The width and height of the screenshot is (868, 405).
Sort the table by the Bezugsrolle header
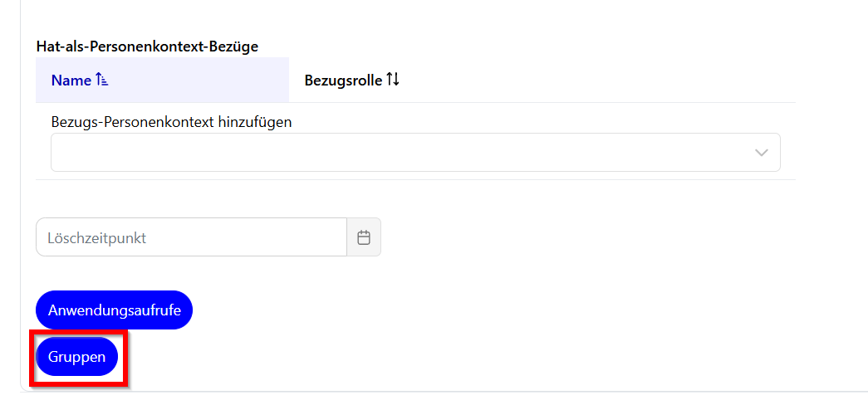pyautogui.click(x=343, y=81)
